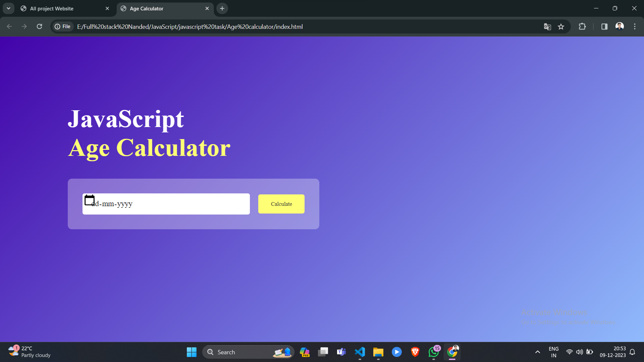
Task: Open the volume control in tray
Action: 579,352
